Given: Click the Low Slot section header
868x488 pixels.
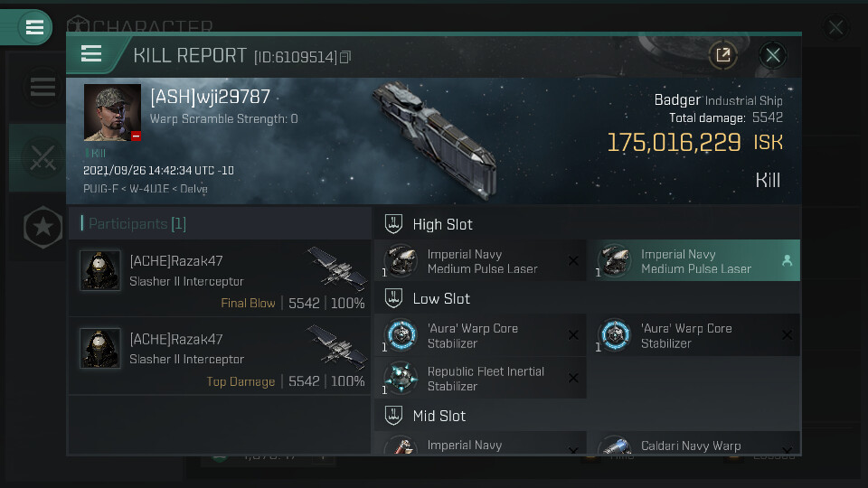Looking at the screenshot, I should click(441, 298).
